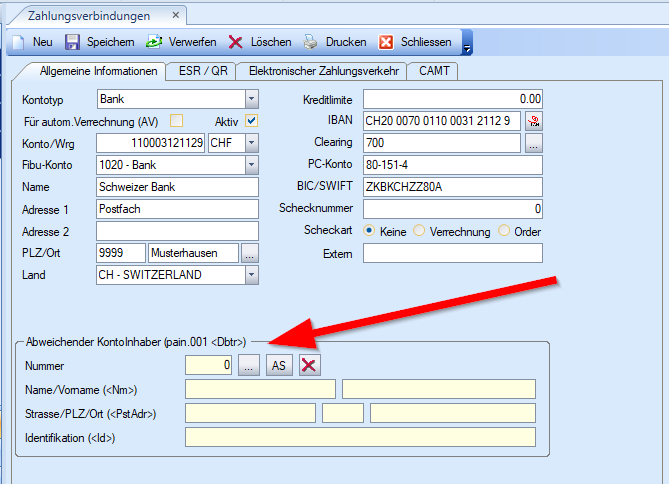Click Verwerfen toolbar label
Image resolution: width=669 pixels, height=484 pixels.
pyautogui.click(x=192, y=42)
